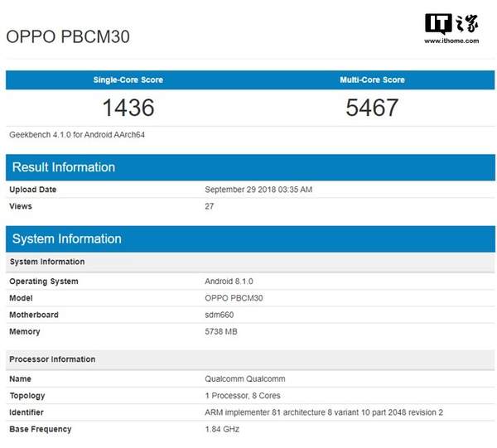Select the 1.84 GHz frequency value

[x=222, y=429]
